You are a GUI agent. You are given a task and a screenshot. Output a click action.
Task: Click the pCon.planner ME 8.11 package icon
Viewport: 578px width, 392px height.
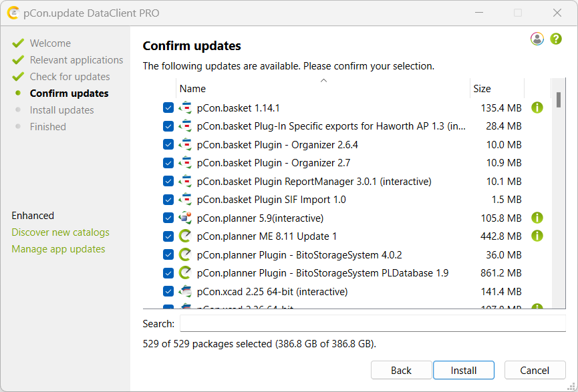(x=185, y=236)
